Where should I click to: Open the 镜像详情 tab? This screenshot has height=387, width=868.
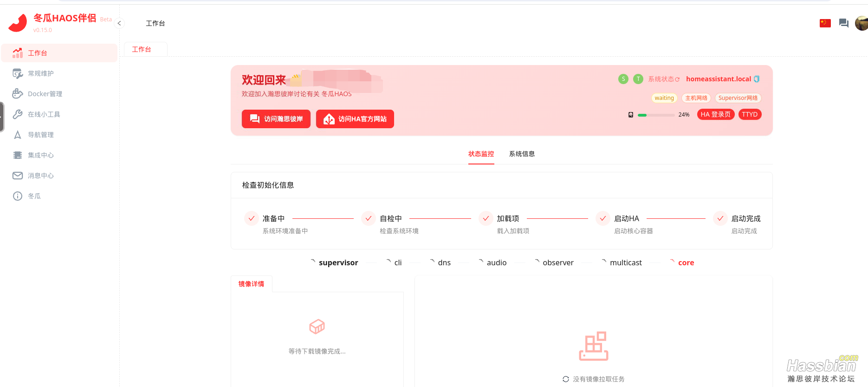pyautogui.click(x=251, y=284)
